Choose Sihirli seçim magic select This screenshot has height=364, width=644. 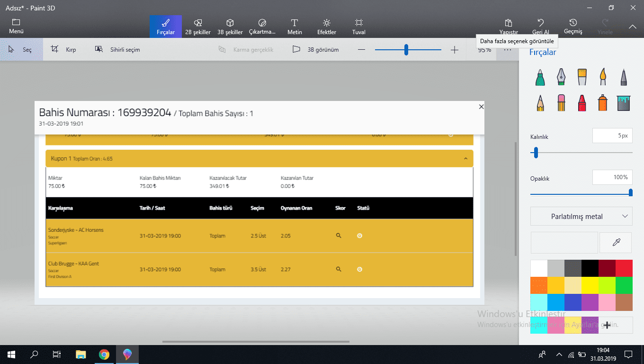[117, 49]
